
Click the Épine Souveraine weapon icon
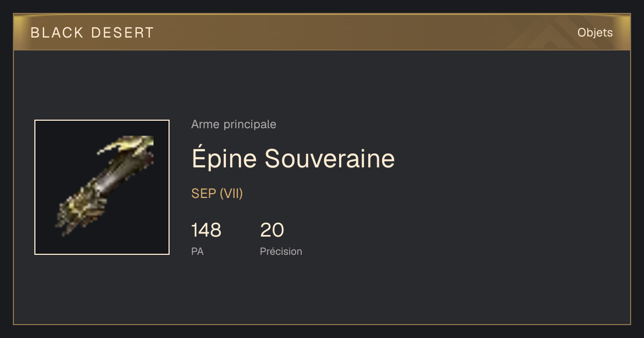tap(102, 187)
